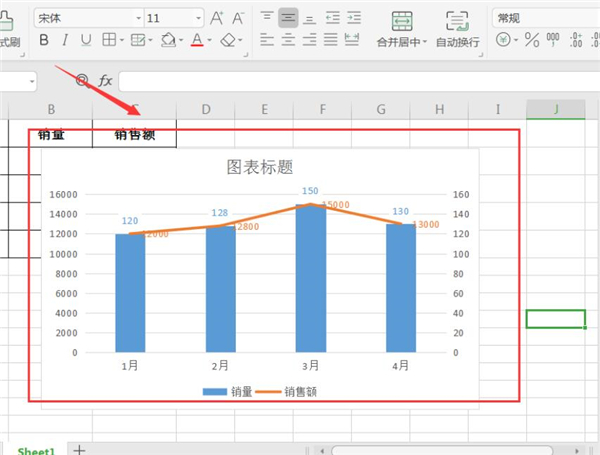
Task: Click the decrease font size icon
Action: [238, 18]
